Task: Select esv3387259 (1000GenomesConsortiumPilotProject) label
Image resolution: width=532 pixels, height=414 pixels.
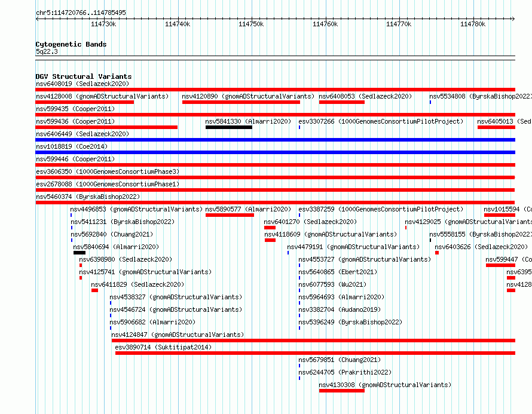Action: coord(381,209)
